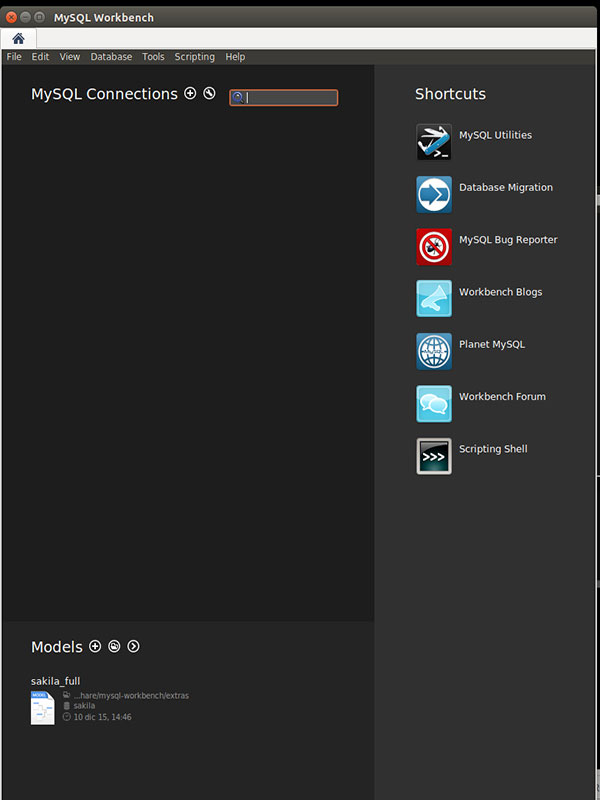Screen dimensions: 600x800
Task: Maximize the MySQL Workbench window
Action: point(39,17)
